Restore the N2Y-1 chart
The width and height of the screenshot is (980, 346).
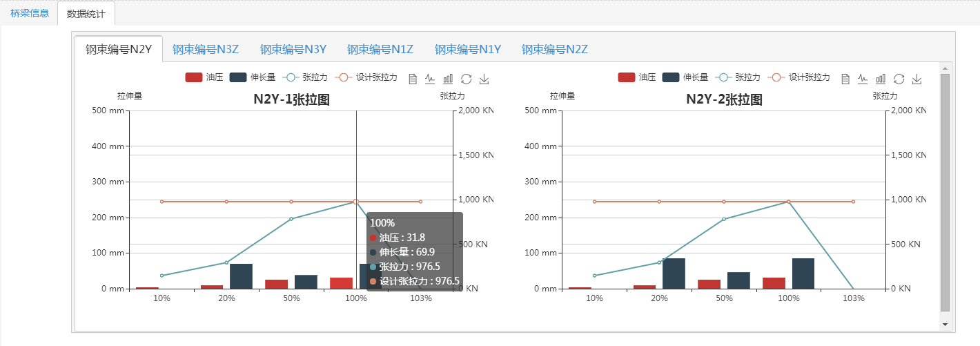tap(467, 79)
